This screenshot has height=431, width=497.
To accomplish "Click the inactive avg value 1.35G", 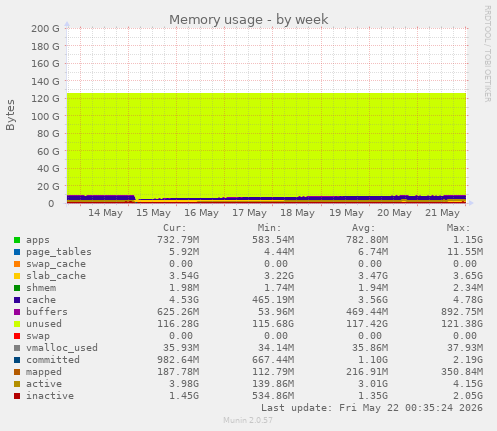I will click(x=373, y=396).
